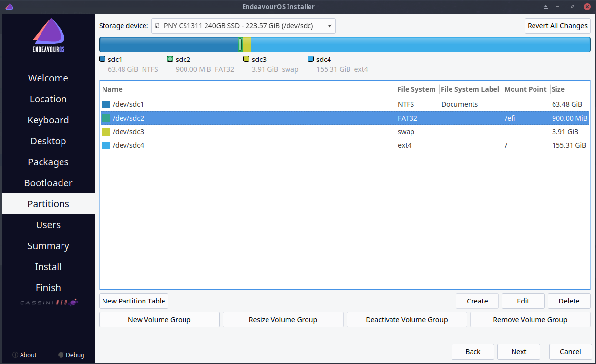Click the sdc4 legend color square

tap(310, 59)
